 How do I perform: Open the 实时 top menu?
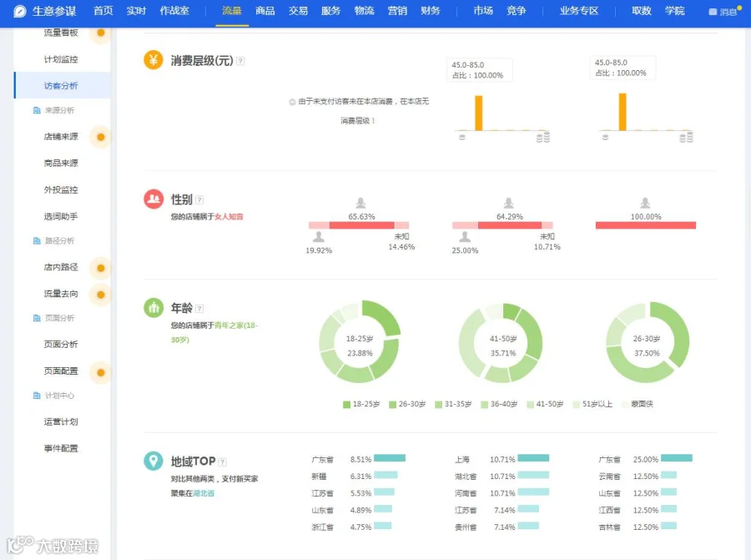[136, 11]
